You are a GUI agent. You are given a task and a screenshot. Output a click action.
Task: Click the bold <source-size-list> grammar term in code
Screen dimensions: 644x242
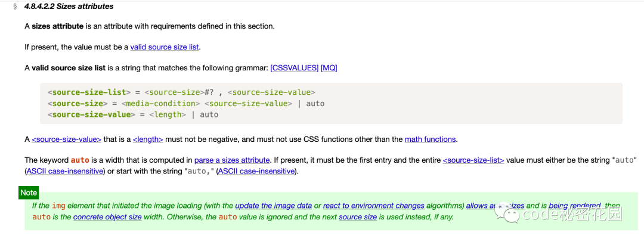pyautogui.click(x=89, y=92)
